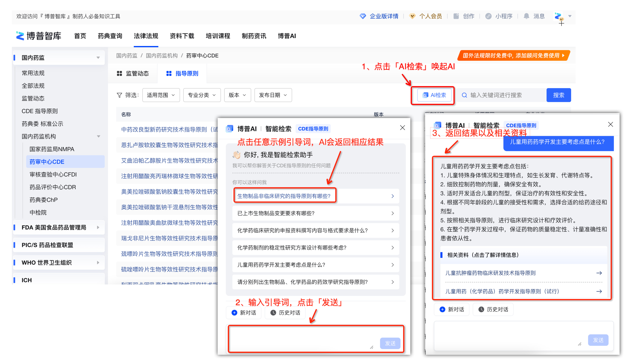The height and width of the screenshot is (364, 638).
Task: Close the middle 博普AI dialog
Action: (402, 128)
